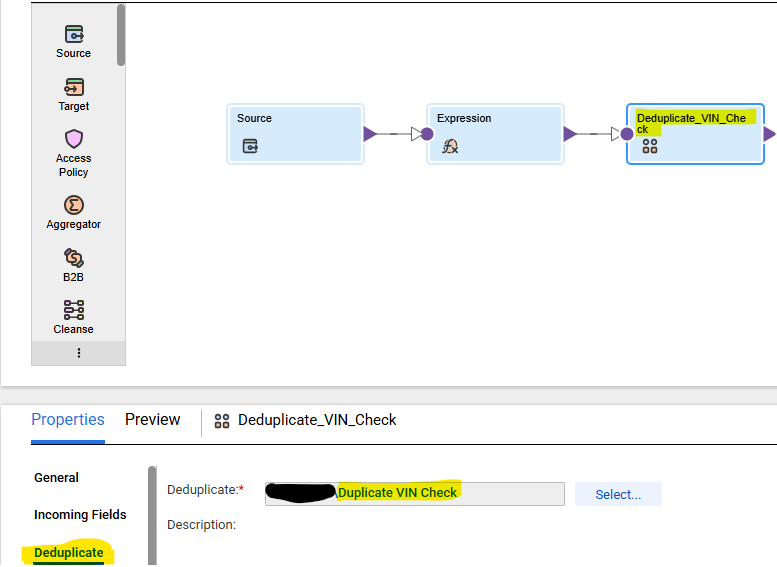Pick the Access Policy shield icon
The height and width of the screenshot is (567, 777).
(74, 139)
